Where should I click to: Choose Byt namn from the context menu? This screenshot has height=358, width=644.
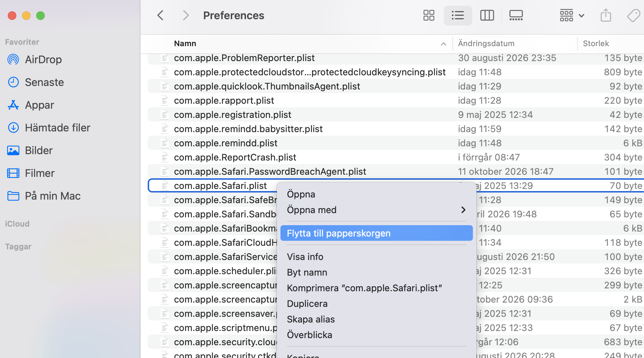point(376,272)
